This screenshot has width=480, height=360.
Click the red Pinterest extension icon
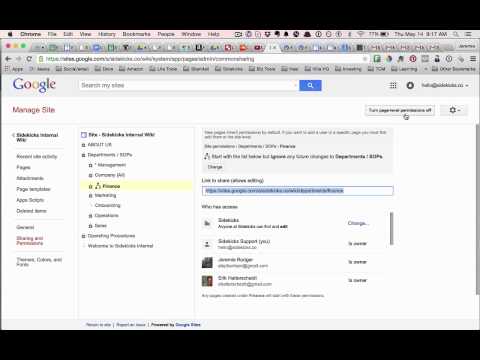[413, 59]
